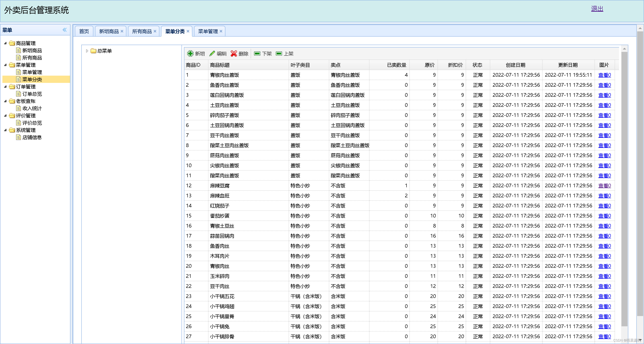Open 查看0 link for 麻辣豆腐
644x344 pixels.
click(605, 186)
